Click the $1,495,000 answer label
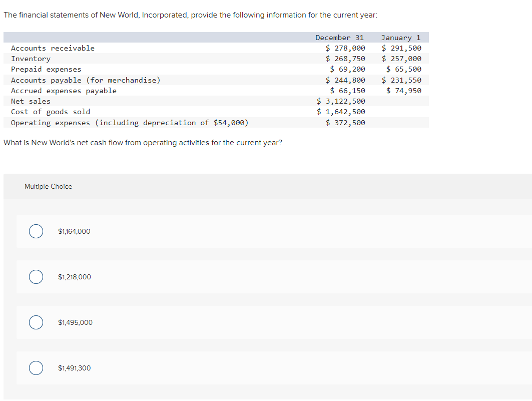 (x=76, y=322)
